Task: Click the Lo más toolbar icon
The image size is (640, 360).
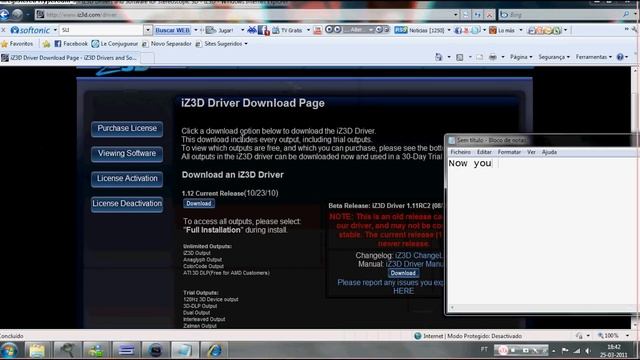Action: coord(493,30)
